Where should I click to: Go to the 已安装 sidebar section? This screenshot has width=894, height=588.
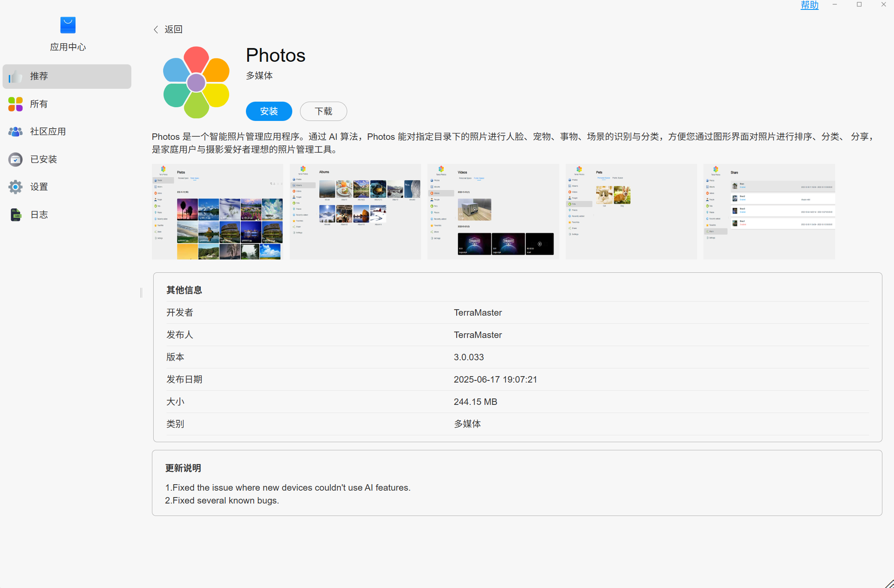click(43, 160)
